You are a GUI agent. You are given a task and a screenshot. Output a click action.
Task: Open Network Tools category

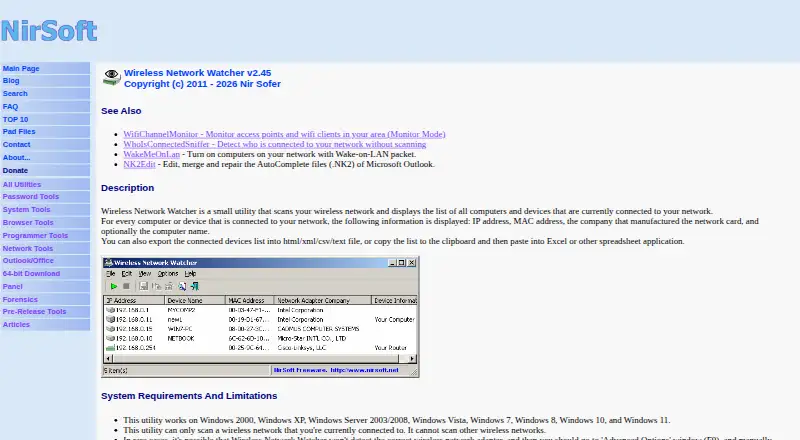point(28,249)
